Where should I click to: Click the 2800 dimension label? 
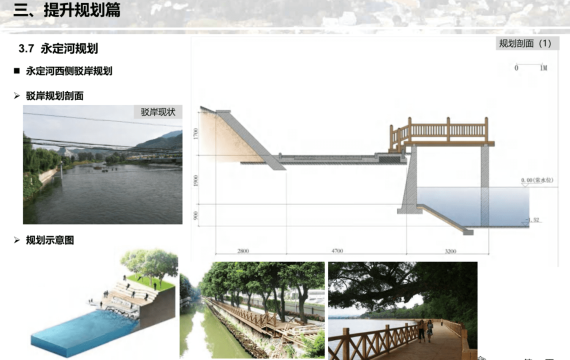(243, 251)
